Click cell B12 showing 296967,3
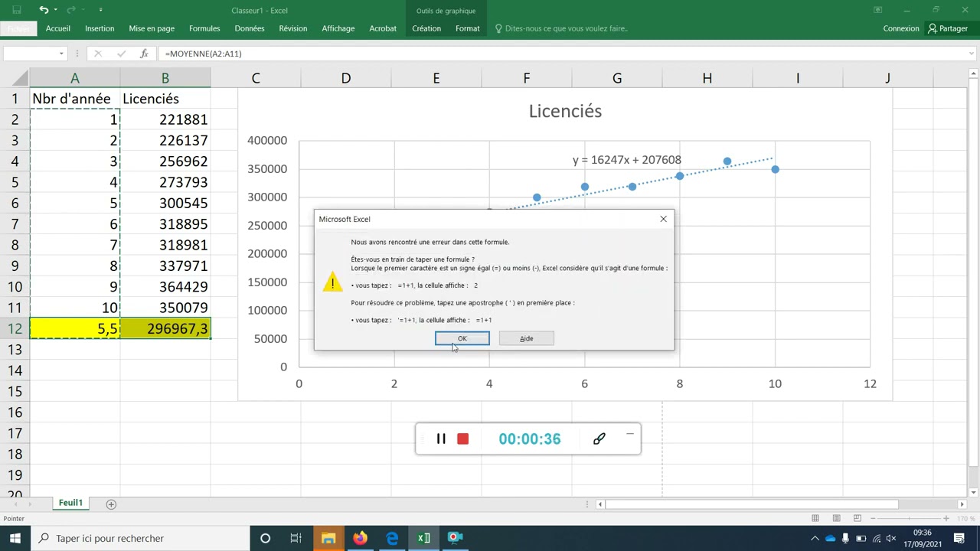Screen dimensions: 980x551 tap(165, 328)
